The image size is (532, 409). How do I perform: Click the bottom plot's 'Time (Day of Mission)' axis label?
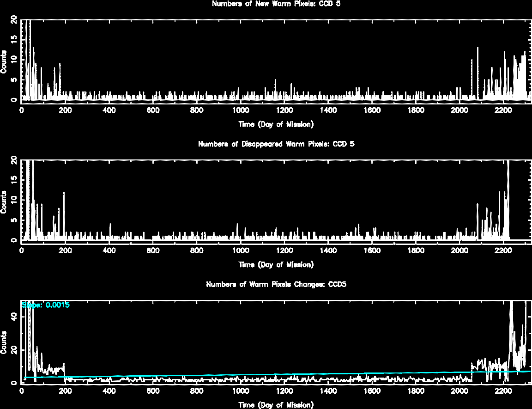276,404
